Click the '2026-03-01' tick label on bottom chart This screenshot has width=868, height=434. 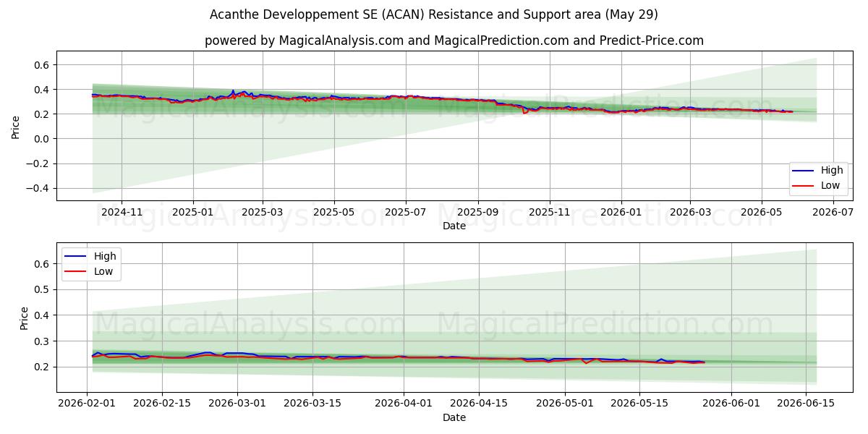pos(237,403)
